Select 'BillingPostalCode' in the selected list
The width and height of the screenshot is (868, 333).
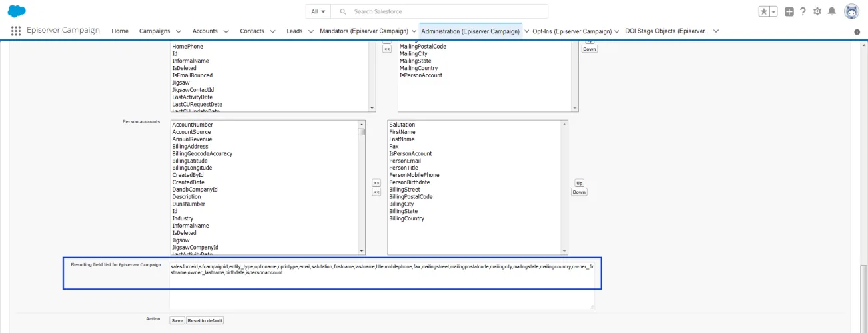[411, 197]
